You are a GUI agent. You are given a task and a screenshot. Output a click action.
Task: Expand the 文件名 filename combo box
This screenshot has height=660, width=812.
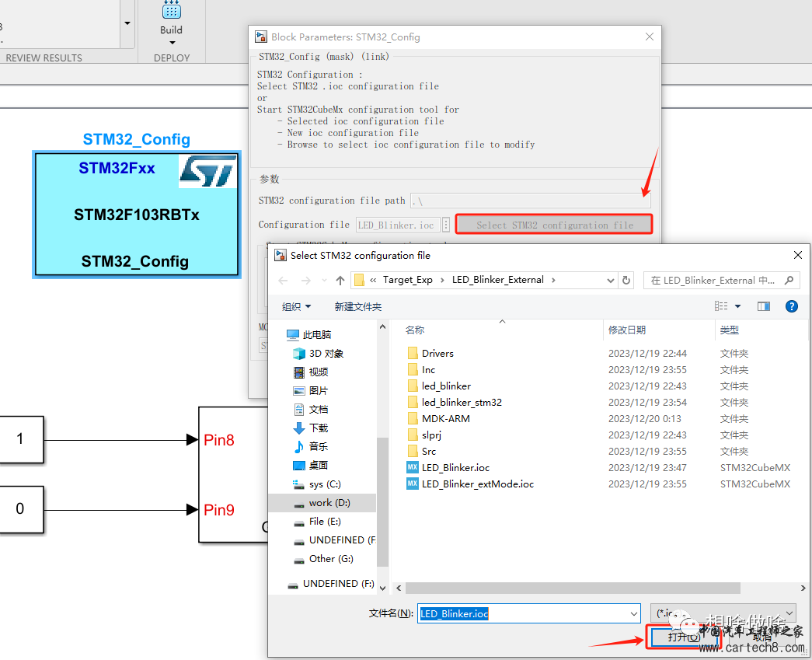(634, 613)
